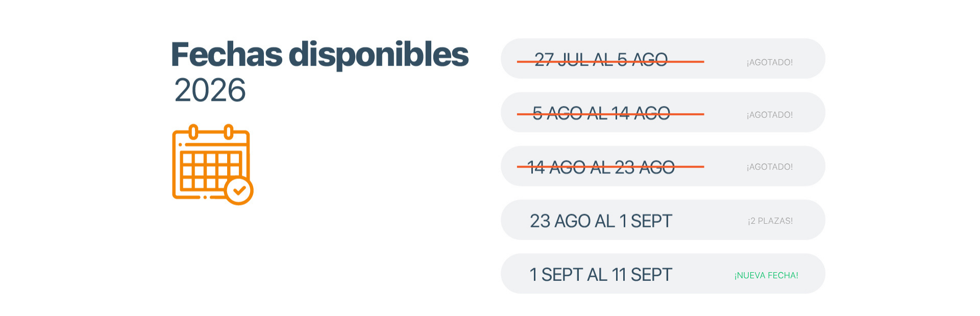
Task: Click the 2026 year text
Action: (210, 90)
